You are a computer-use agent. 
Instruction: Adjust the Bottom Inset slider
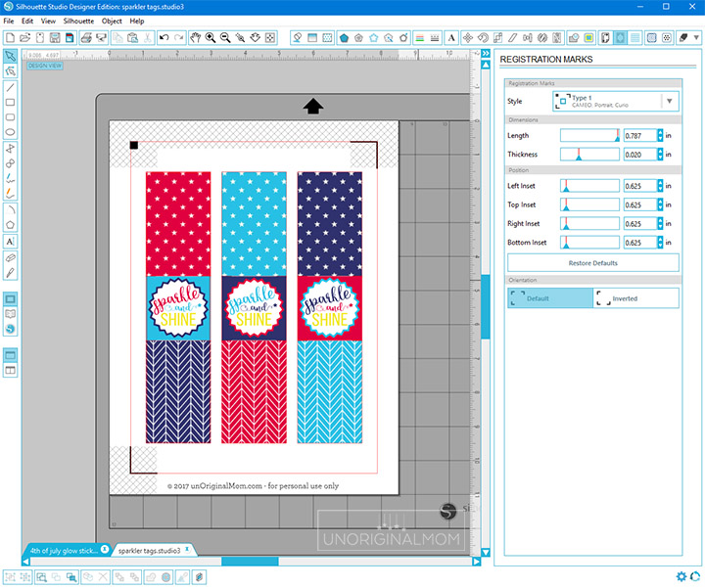[x=589, y=242]
